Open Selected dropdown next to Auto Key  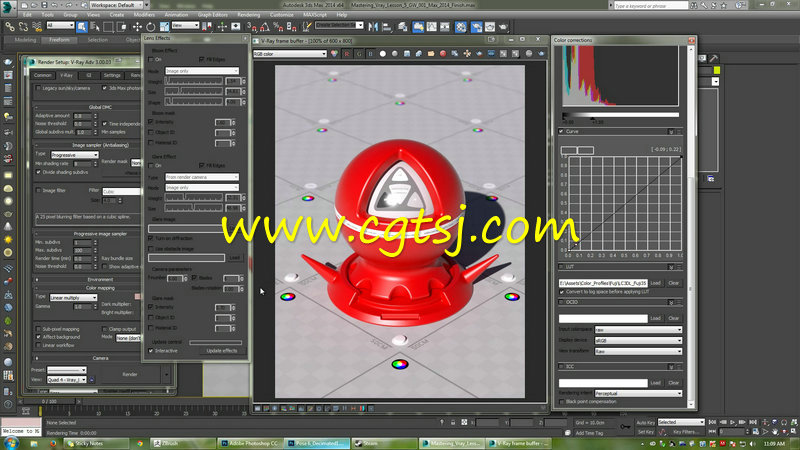(681, 422)
